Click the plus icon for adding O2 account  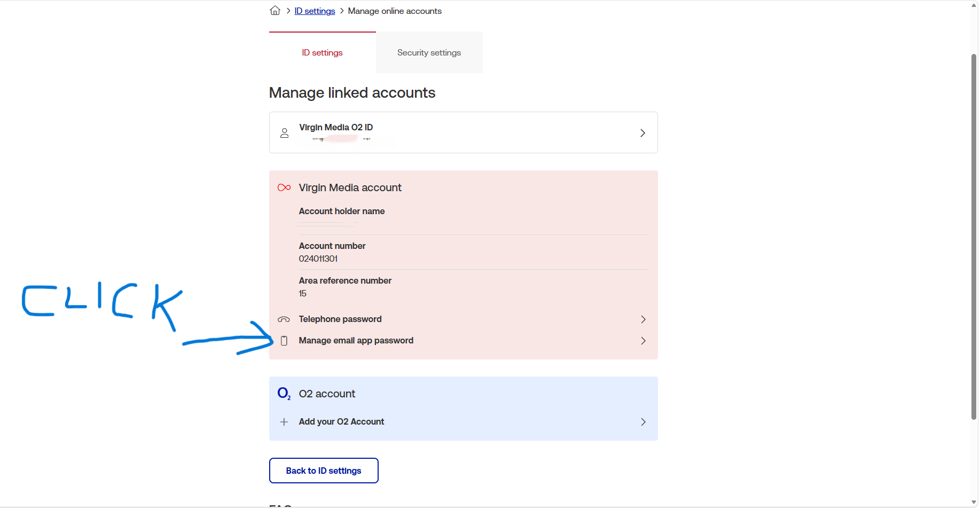pyautogui.click(x=284, y=422)
